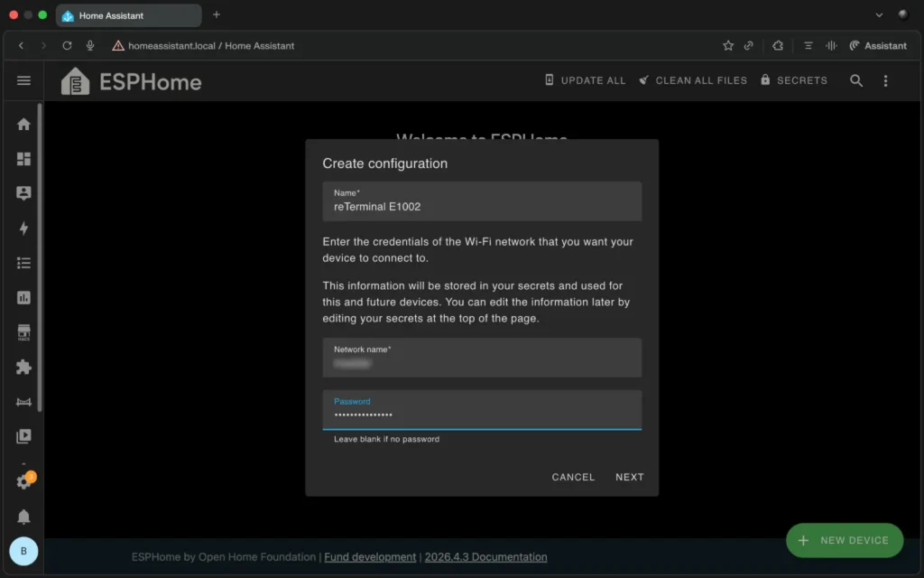Click the ESPHome logo icon

76,80
